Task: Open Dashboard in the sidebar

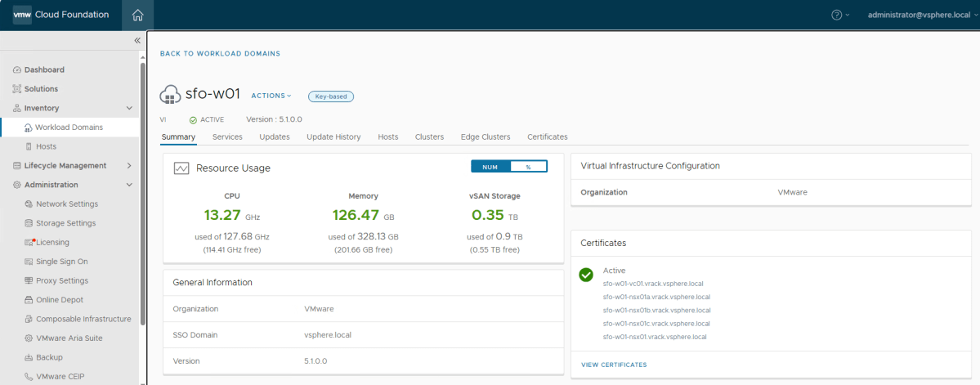Action: click(x=44, y=70)
